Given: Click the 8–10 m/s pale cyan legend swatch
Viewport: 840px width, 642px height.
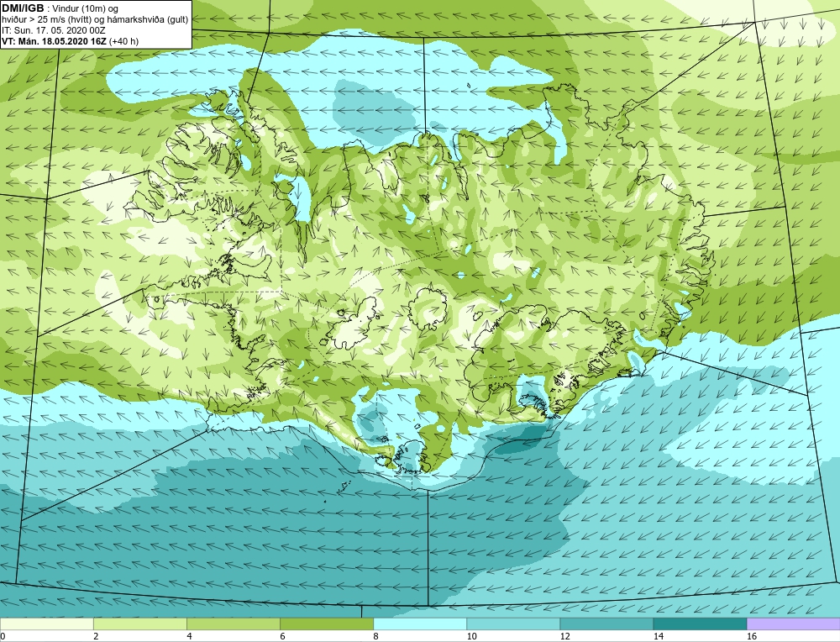Looking at the screenshot, I should [420, 624].
